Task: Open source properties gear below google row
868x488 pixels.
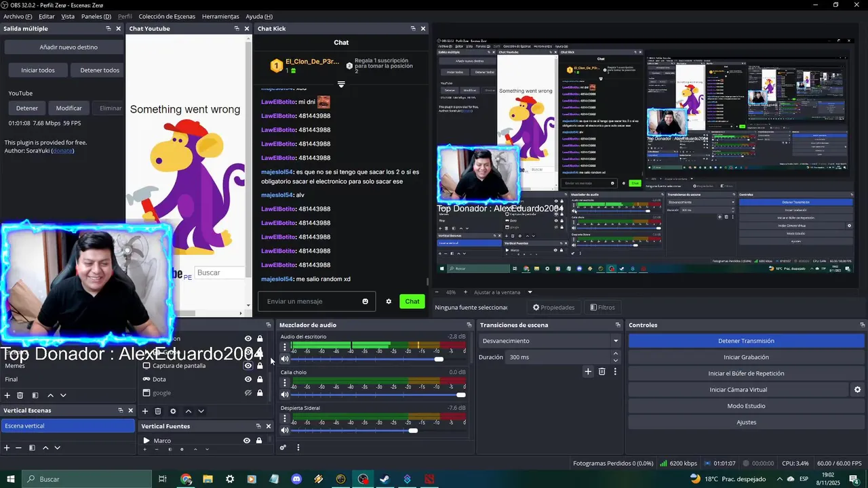Action: [173, 411]
